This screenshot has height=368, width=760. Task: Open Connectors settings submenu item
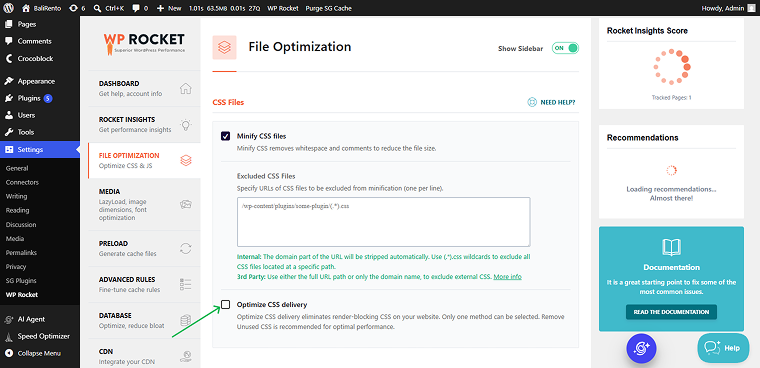pos(22,182)
